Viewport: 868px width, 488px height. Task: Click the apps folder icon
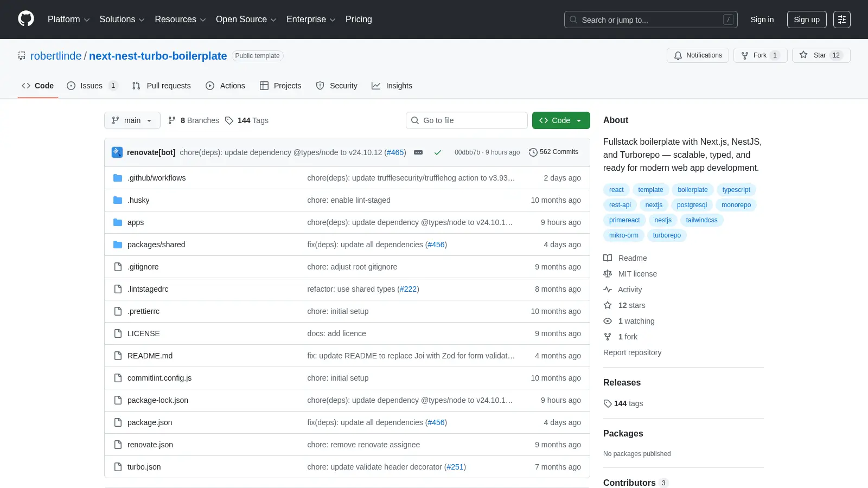[118, 222]
